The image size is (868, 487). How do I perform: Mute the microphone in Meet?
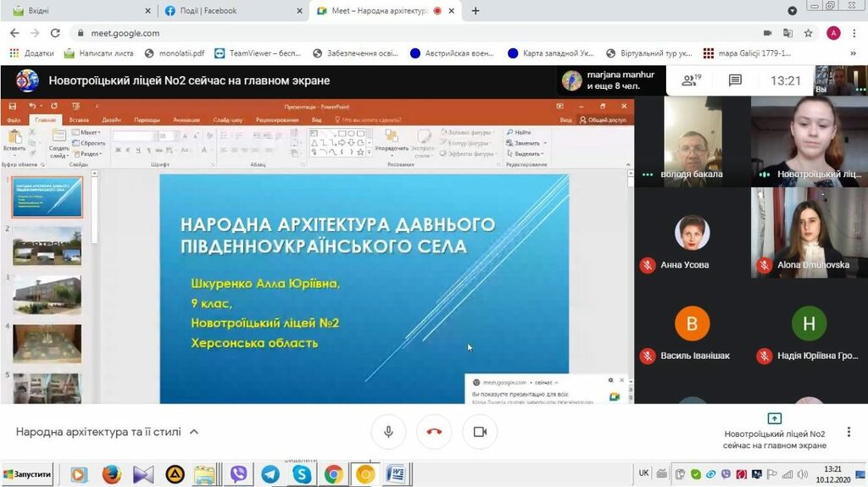(x=388, y=431)
